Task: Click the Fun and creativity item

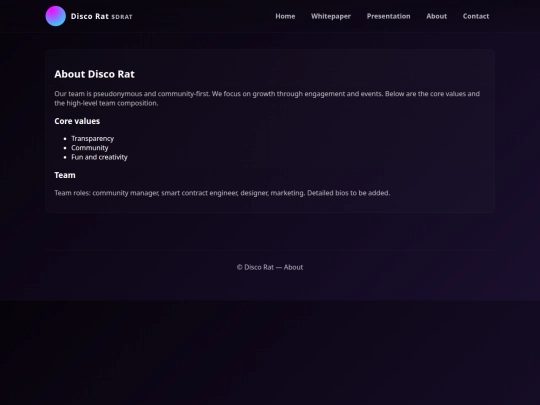Action: [x=99, y=157]
